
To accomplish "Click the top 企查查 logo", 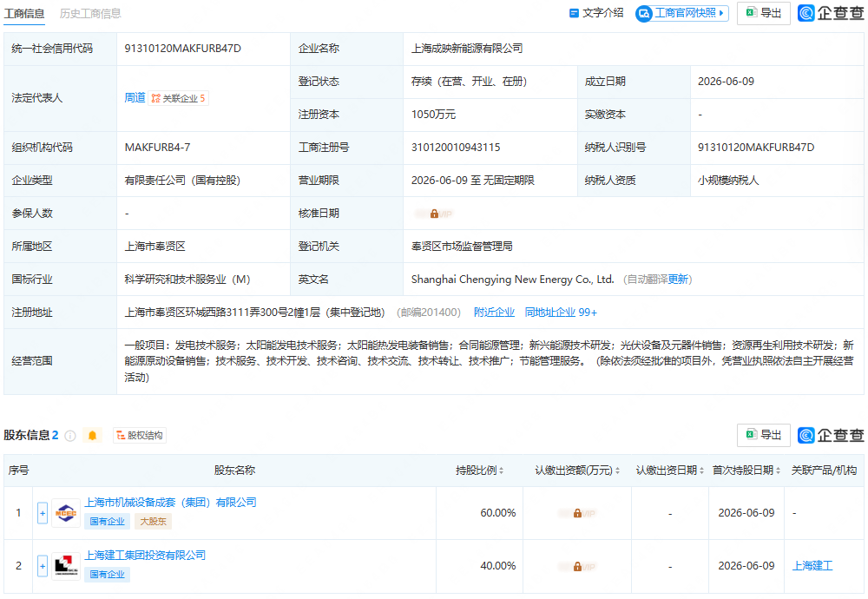I will click(831, 13).
